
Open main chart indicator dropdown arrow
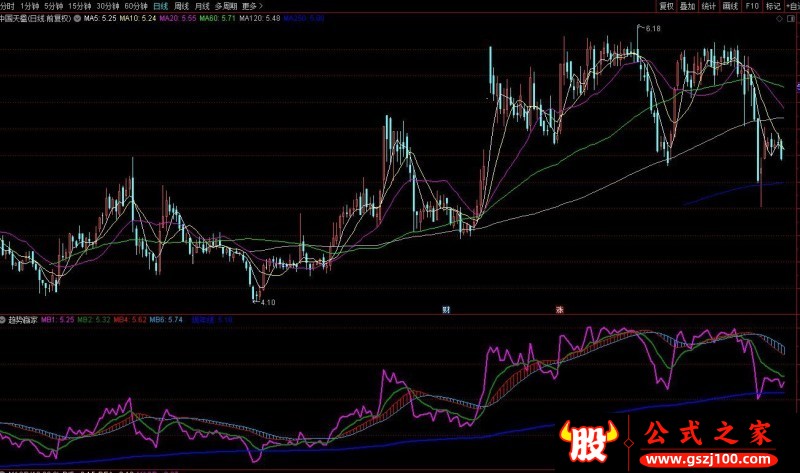tap(77, 18)
